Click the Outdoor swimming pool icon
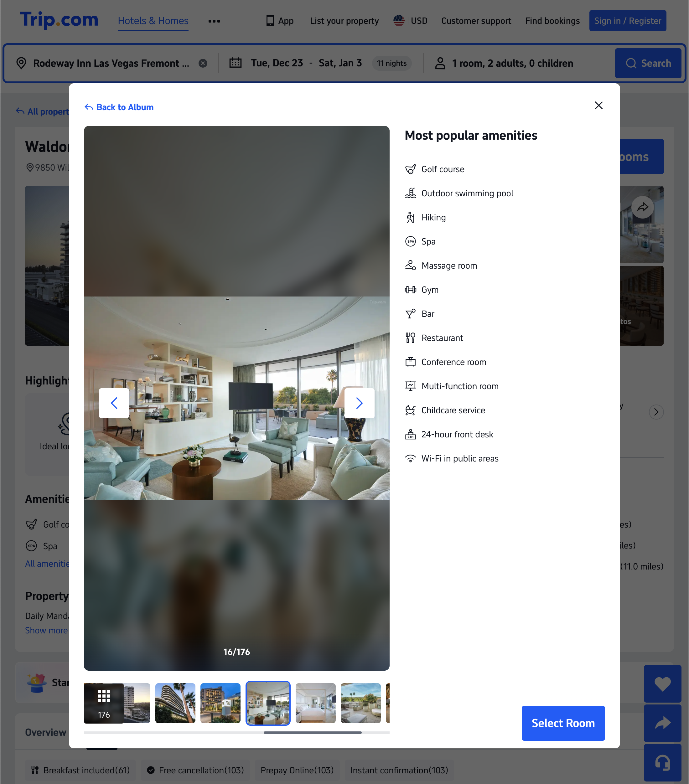Viewport: 689px width, 784px height. tap(411, 193)
